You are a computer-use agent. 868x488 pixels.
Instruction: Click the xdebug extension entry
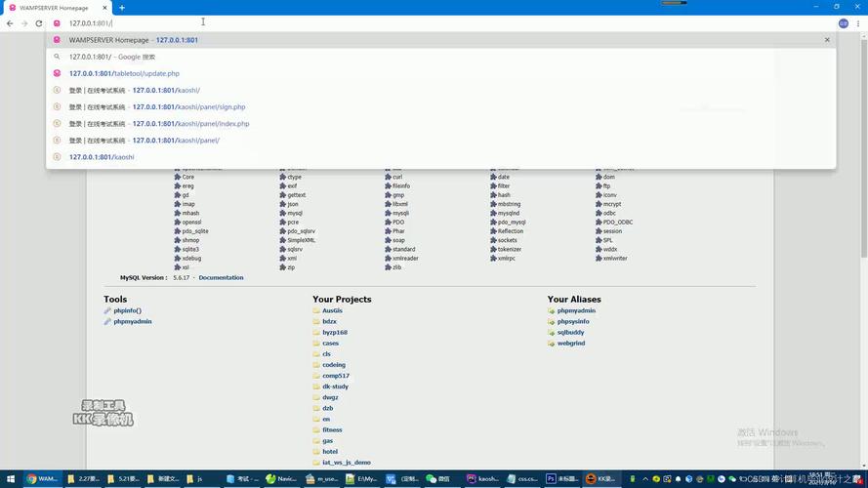[x=191, y=259]
